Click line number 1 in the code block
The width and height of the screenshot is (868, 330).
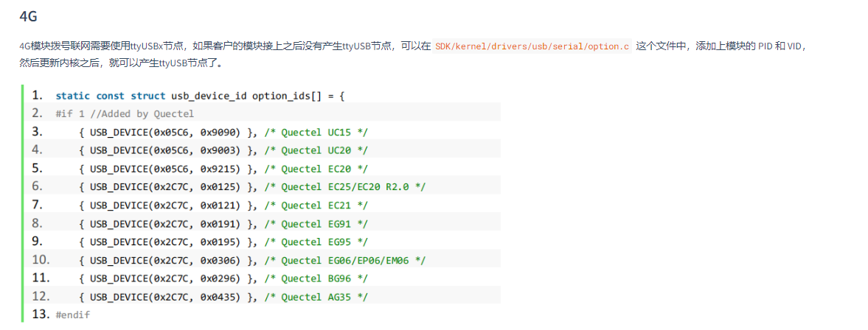tap(38, 95)
